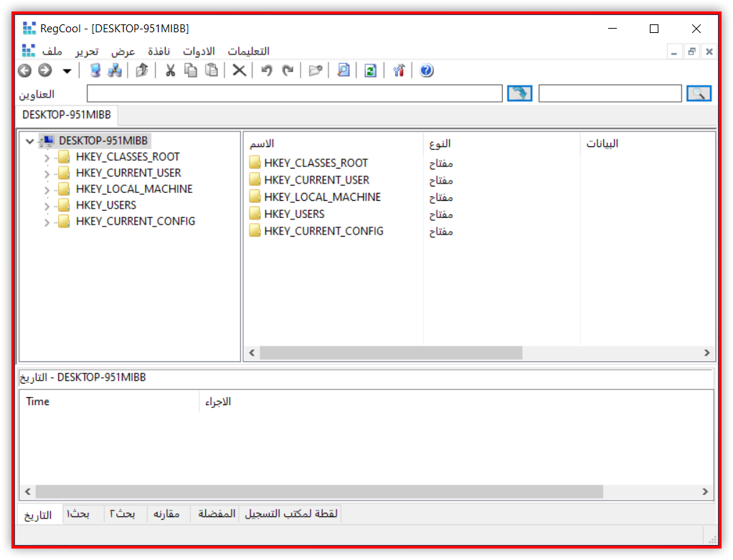Image resolution: width=733 pixels, height=560 pixels.
Task: Click the Delete X icon
Action: click(x=240, y=70)
